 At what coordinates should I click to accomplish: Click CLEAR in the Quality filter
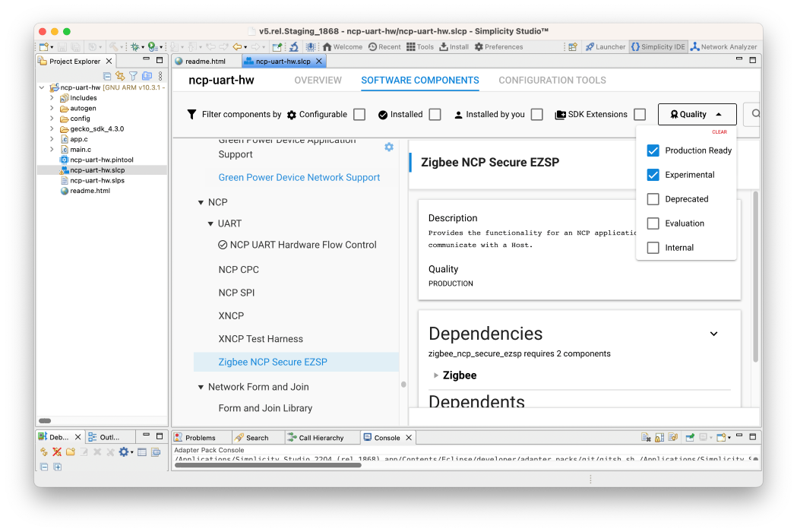click(x=719, y=132)
